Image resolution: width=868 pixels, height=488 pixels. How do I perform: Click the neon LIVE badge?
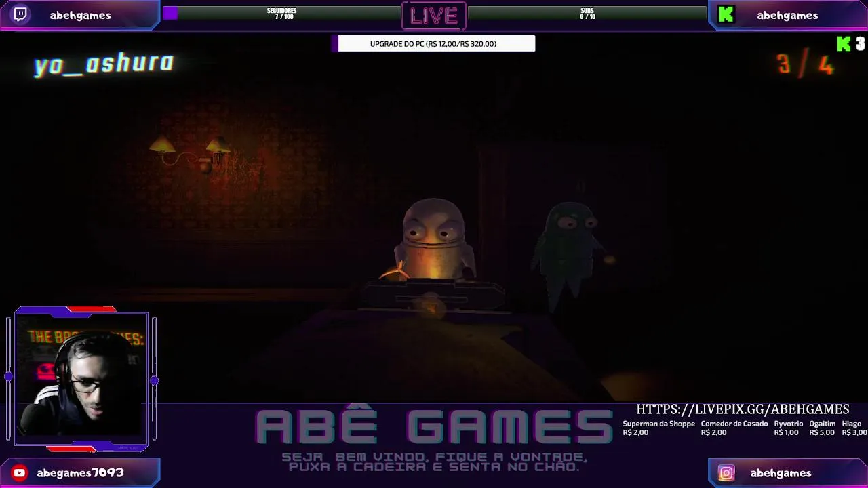click(434, 16)
